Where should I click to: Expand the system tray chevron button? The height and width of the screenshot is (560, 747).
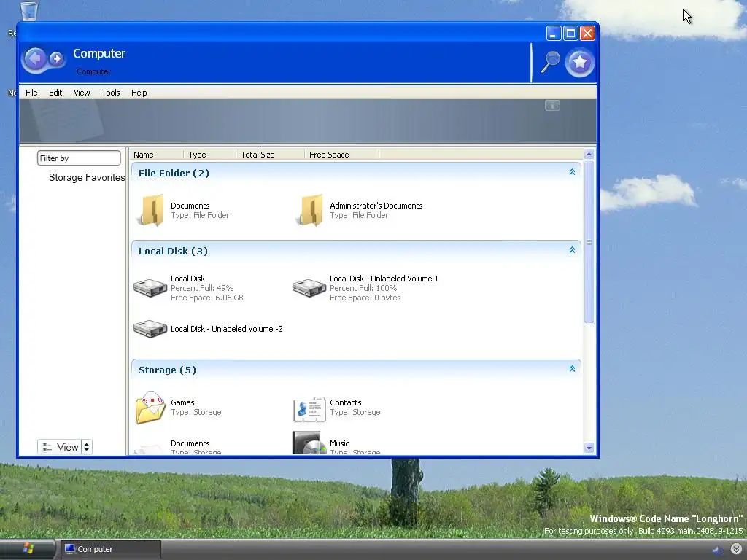pyautogui.click(x=736, y=549)
